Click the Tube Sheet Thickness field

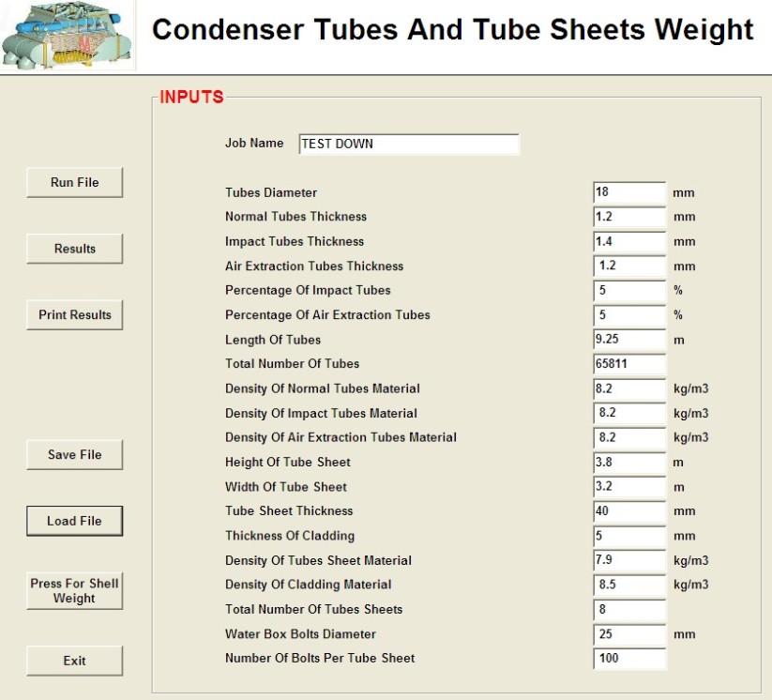click(629, 511)
